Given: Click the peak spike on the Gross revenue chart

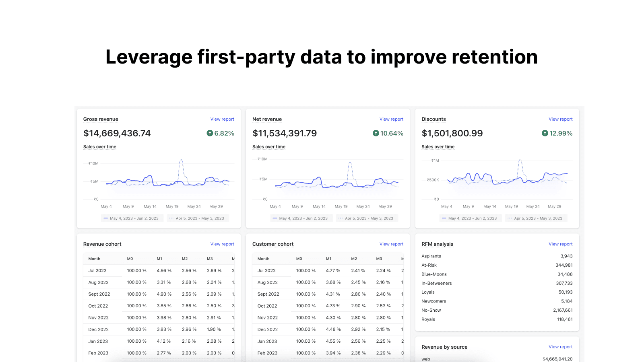Looking at the screenshot, I should point(181,160).
